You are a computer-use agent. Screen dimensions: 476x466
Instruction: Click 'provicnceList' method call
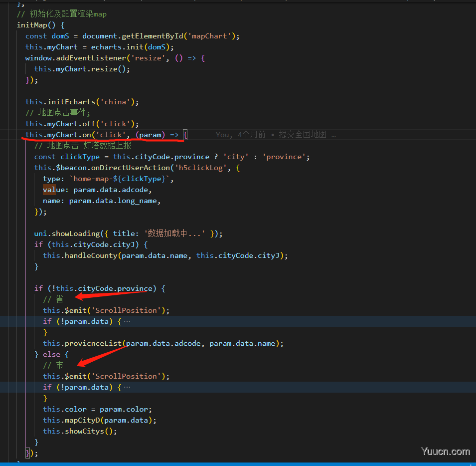pyautogui.click(x=93, y=343)
